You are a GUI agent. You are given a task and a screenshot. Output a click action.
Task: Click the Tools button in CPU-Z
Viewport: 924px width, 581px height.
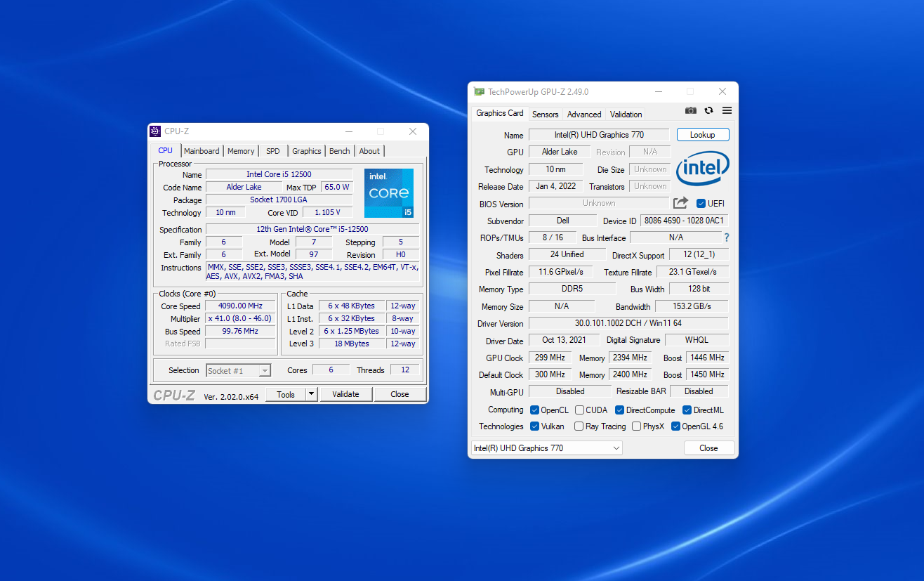coord(286,394)
